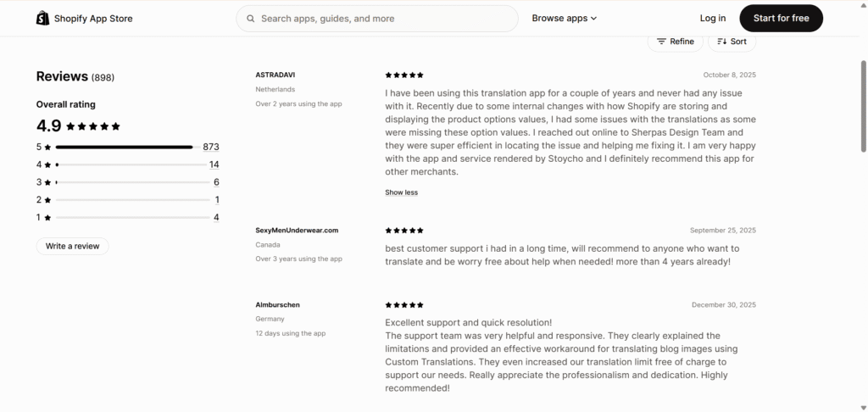Viewport: 868px width, 412px height.
Task: Click the Shopify bag logo icon
Action: pos(42,18)
